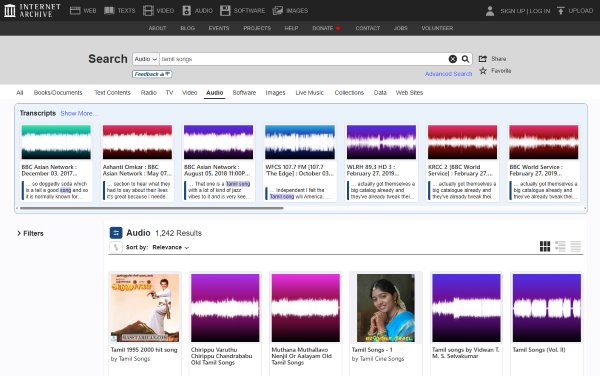Screen dimensions: 600x376
Task: Toggle sort direction icon beside Sort by
Action: 116,247
